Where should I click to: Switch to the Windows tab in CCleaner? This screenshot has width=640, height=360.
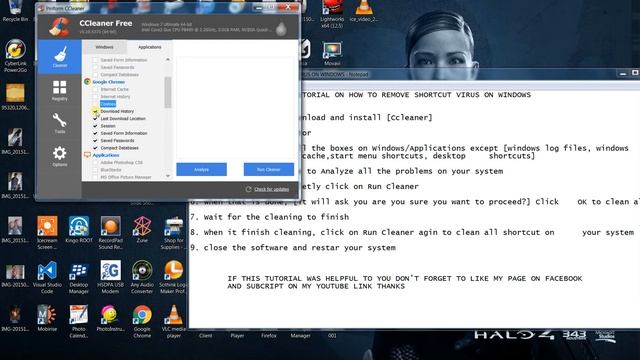click(104, 47)
